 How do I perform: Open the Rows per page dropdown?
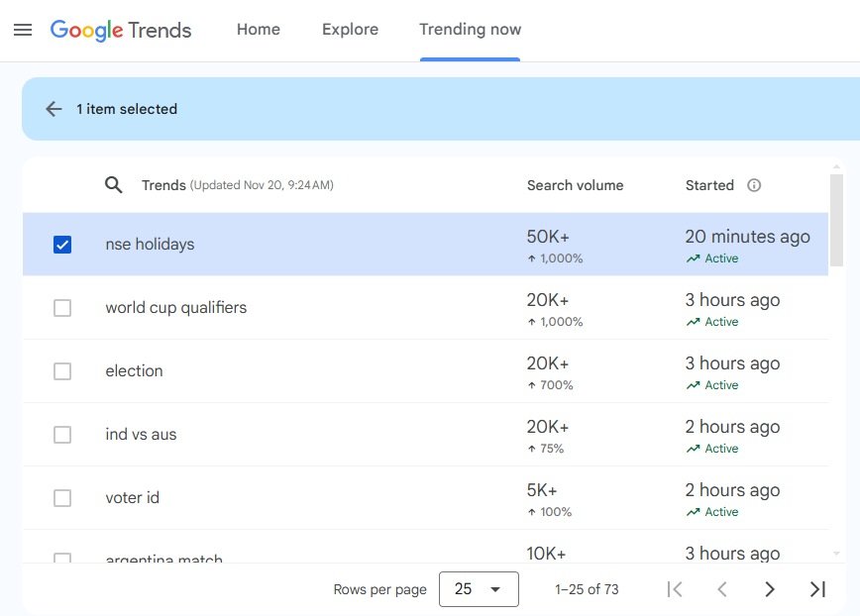pos(479,589)
